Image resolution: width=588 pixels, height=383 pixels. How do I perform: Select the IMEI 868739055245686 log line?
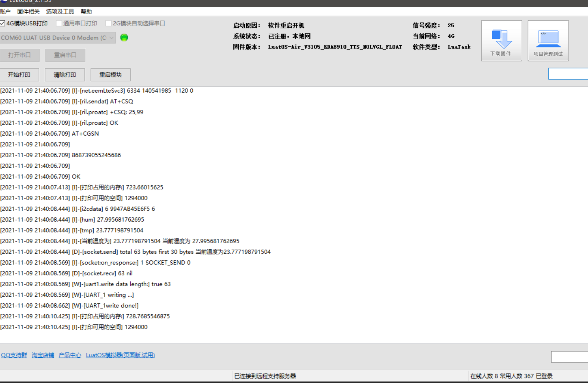(x=60, y=155)
